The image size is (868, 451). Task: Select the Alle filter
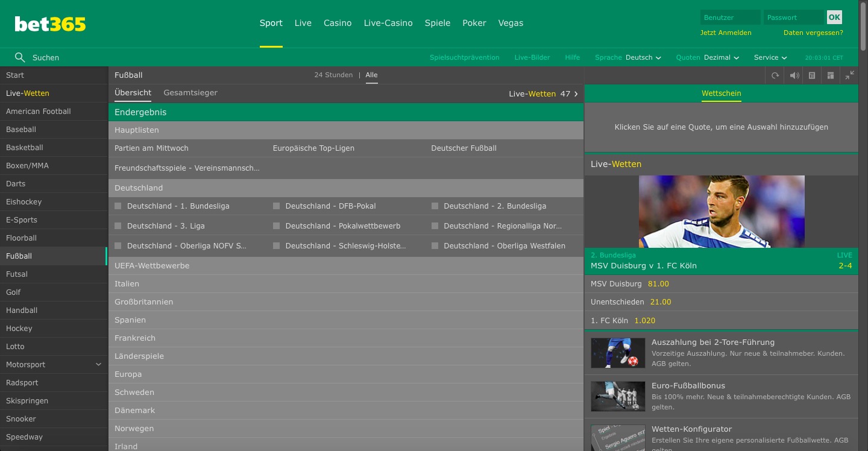[371, 75]
